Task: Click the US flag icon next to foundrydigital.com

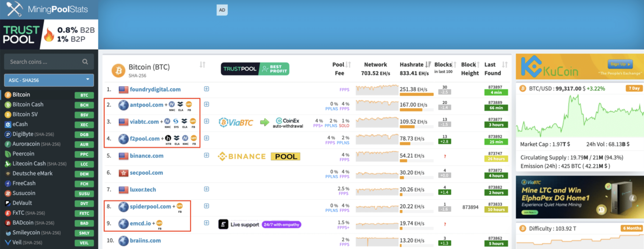Action: (x=123, y=90)
